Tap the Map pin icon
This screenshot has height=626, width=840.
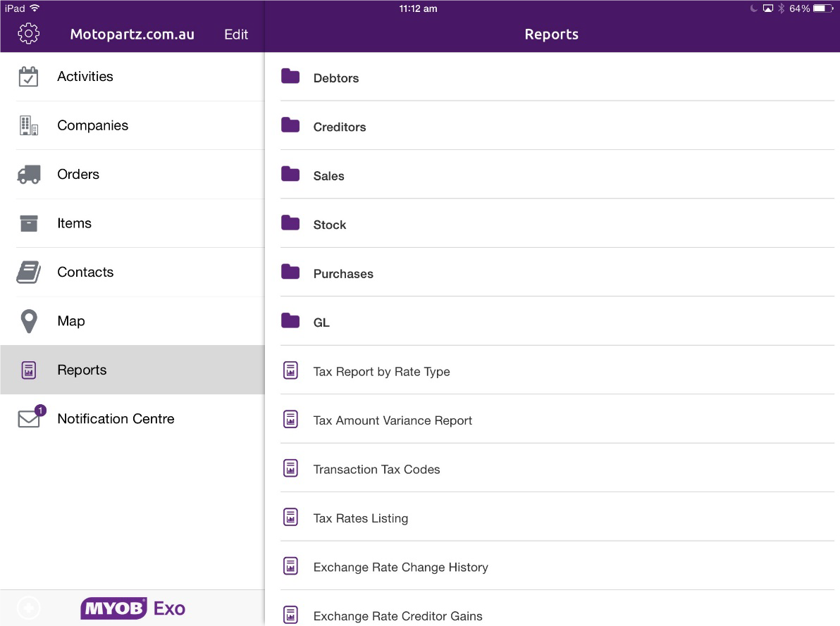[28, 321]
